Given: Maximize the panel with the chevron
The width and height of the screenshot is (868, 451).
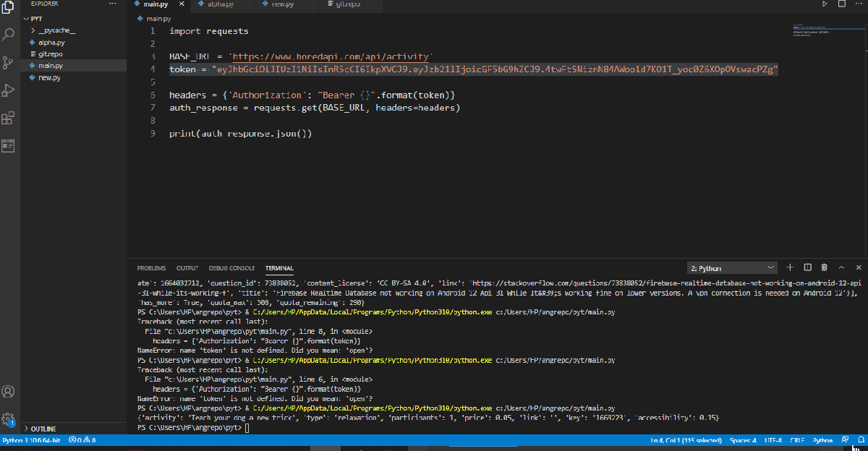Looking at the screenshot, I should 841,267.
